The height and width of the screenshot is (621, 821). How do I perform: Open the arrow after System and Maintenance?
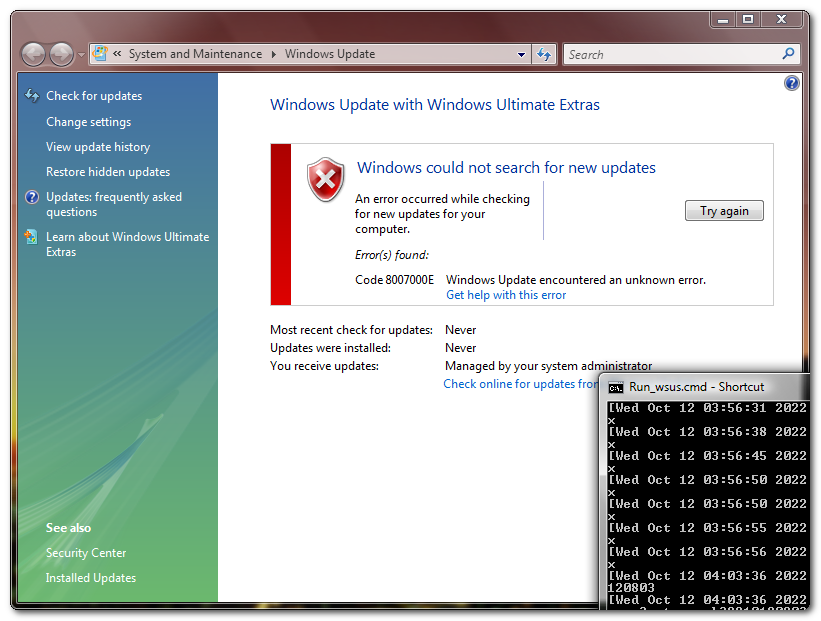[x=273, y=54]
